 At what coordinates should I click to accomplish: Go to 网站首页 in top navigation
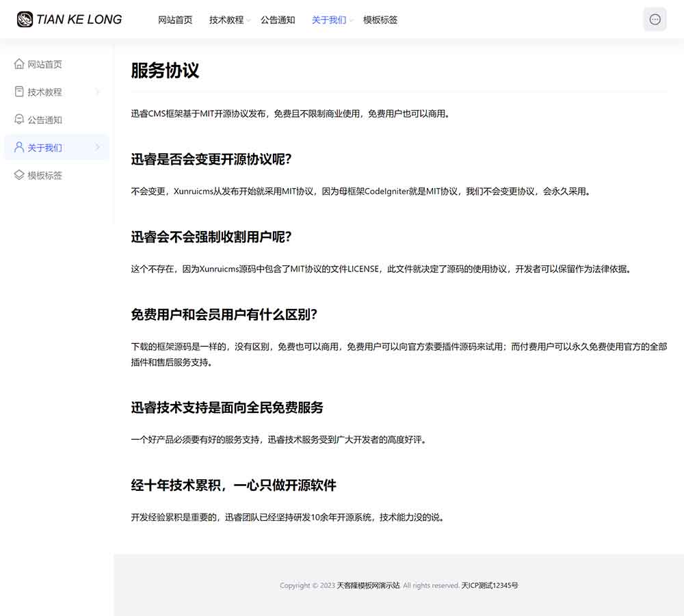pyautogui.click(x=175, y=20)
